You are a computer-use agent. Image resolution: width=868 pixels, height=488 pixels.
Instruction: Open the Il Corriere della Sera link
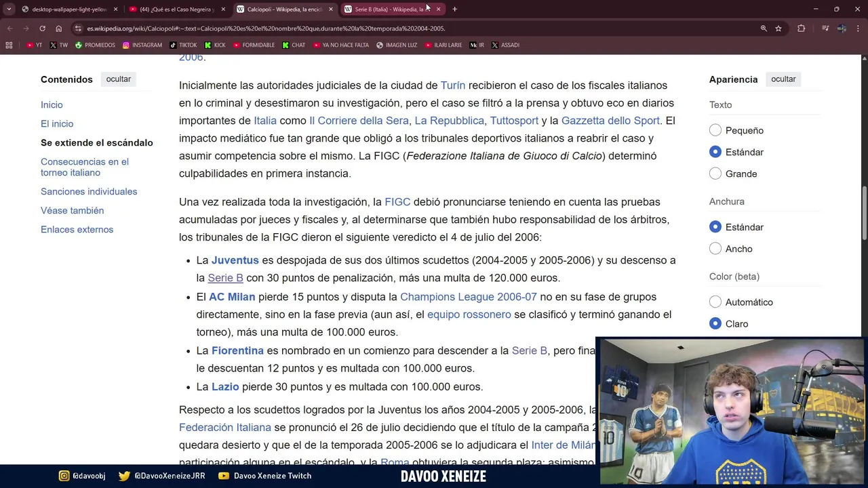point(359,121)
